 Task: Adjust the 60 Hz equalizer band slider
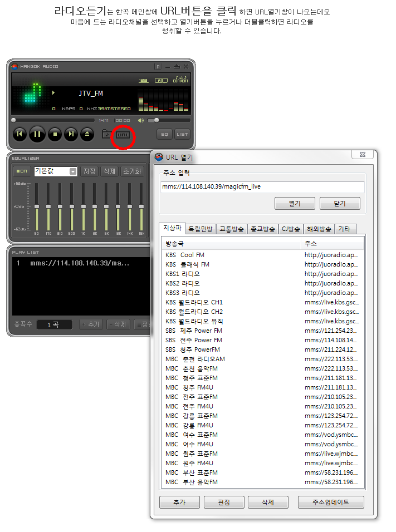[x=37, y=206]
